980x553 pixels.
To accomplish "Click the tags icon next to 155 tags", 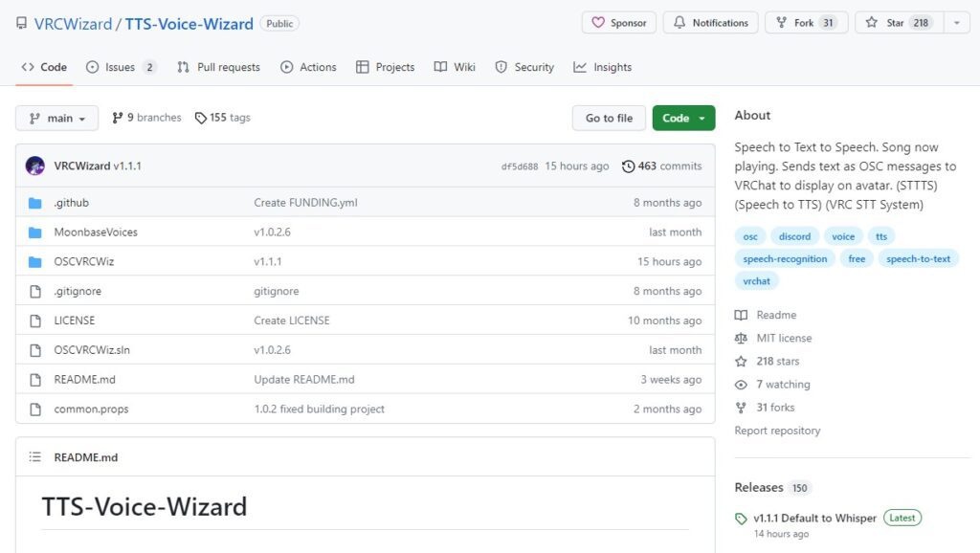I will (200, 118).
